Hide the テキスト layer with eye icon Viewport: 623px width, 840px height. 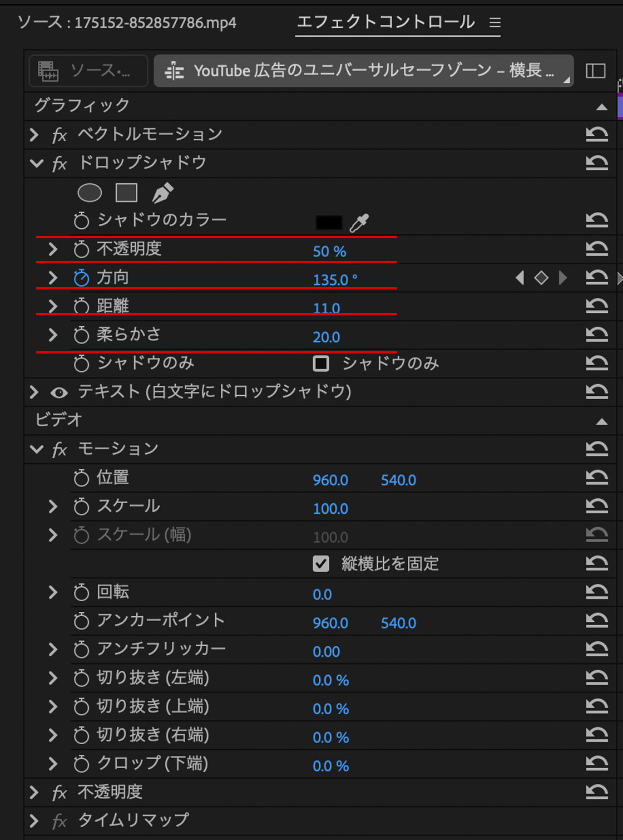click(x=59, y=393)
